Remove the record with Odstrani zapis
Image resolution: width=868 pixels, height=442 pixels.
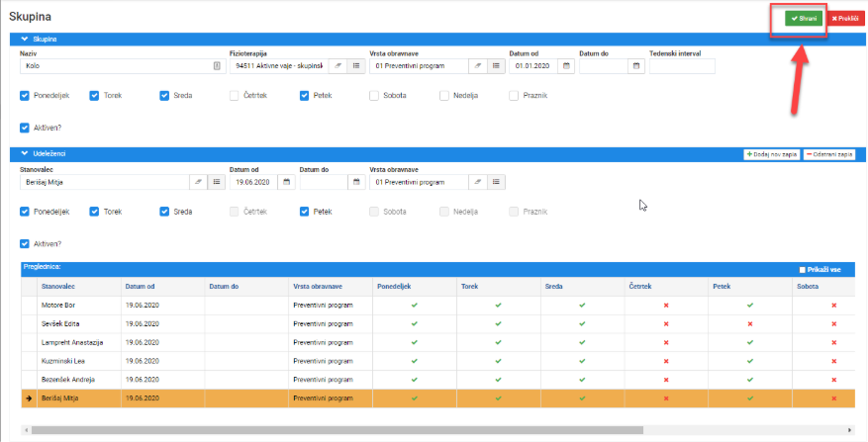tap(829, 154)
